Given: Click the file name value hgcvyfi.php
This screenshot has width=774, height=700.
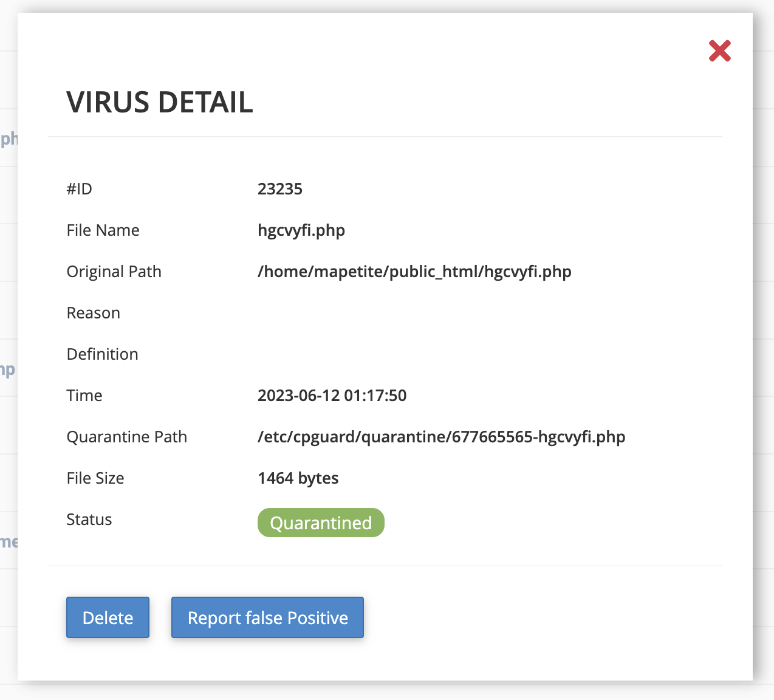Looking at the screenshot, I should pos(301,230).
